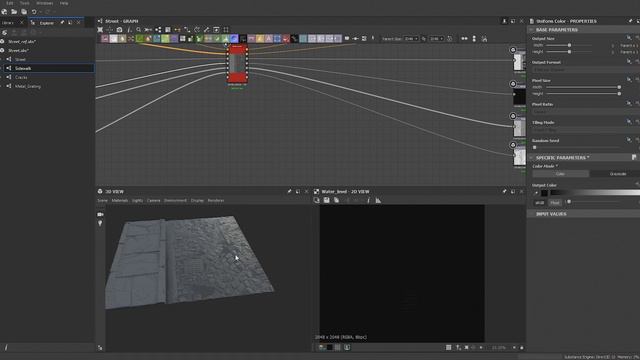The image size is (640, 360).
Task: Click the light bulb icon in 3D view sidebar
Action: tap(100, 223)
